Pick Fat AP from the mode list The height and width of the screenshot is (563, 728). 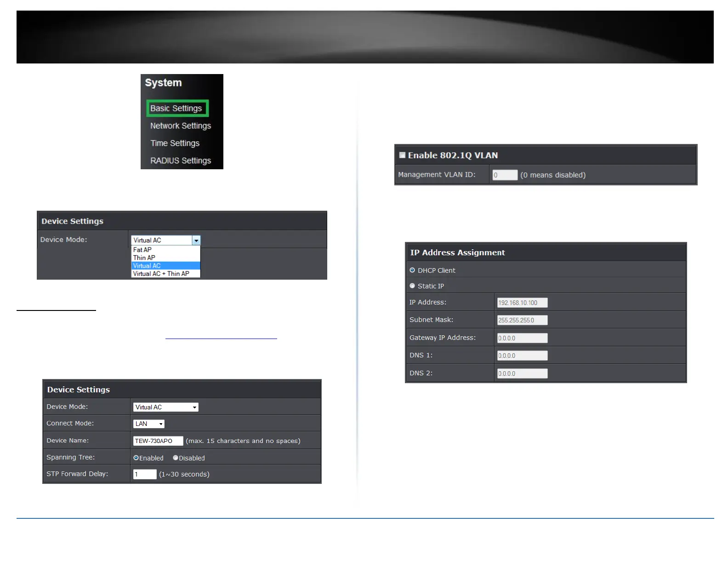[x=142, y=250]
